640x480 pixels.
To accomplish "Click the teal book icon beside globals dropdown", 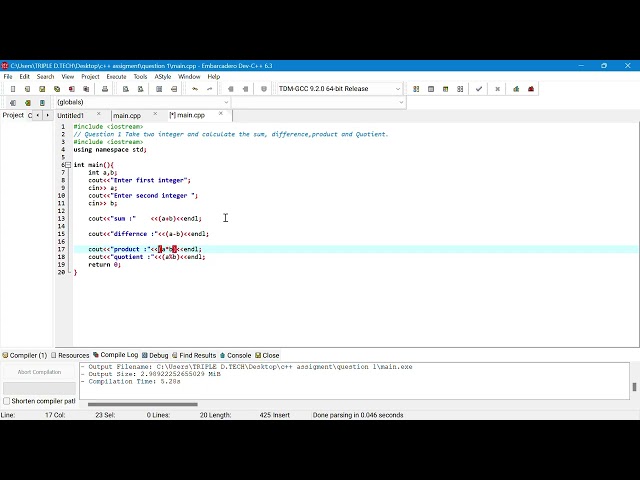I will click(42, 103).
